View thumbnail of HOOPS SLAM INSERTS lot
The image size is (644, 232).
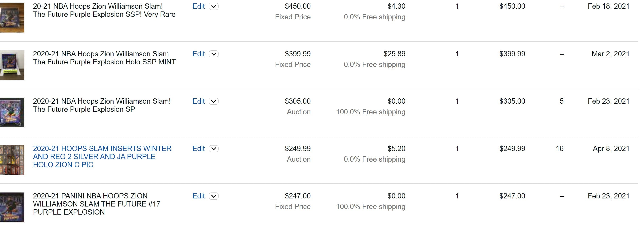[x=12, y=160]
